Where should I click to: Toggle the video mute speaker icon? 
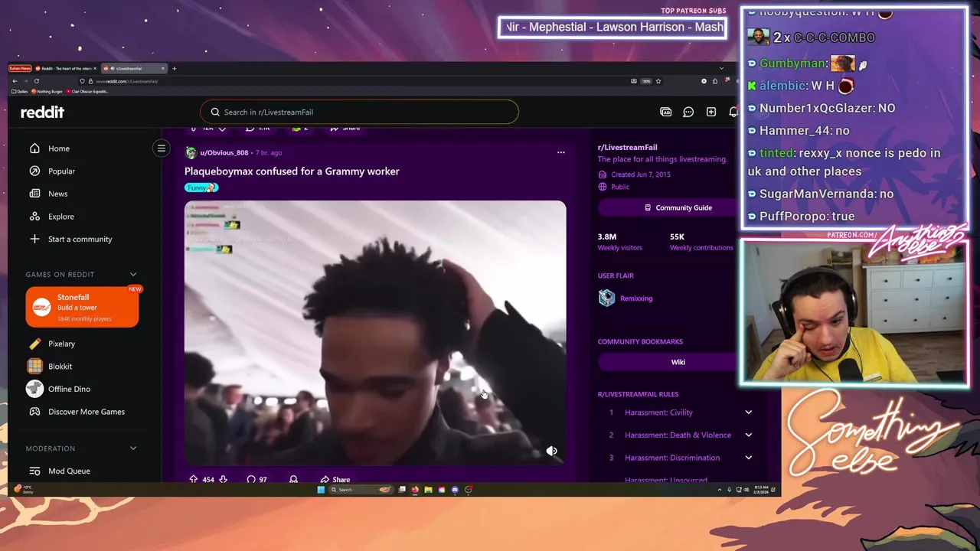pos(551,451)
